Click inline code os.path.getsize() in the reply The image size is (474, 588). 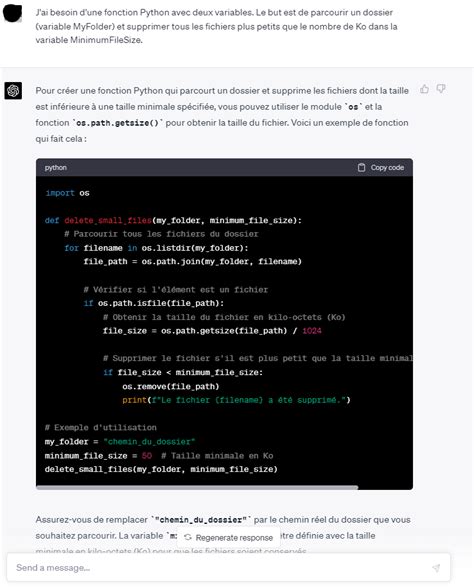118,123
